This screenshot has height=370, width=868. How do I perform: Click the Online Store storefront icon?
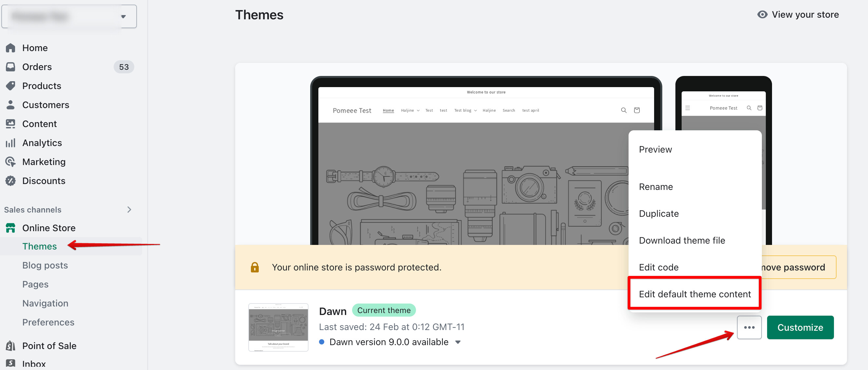pyautogui.click(x=10, y=228)
